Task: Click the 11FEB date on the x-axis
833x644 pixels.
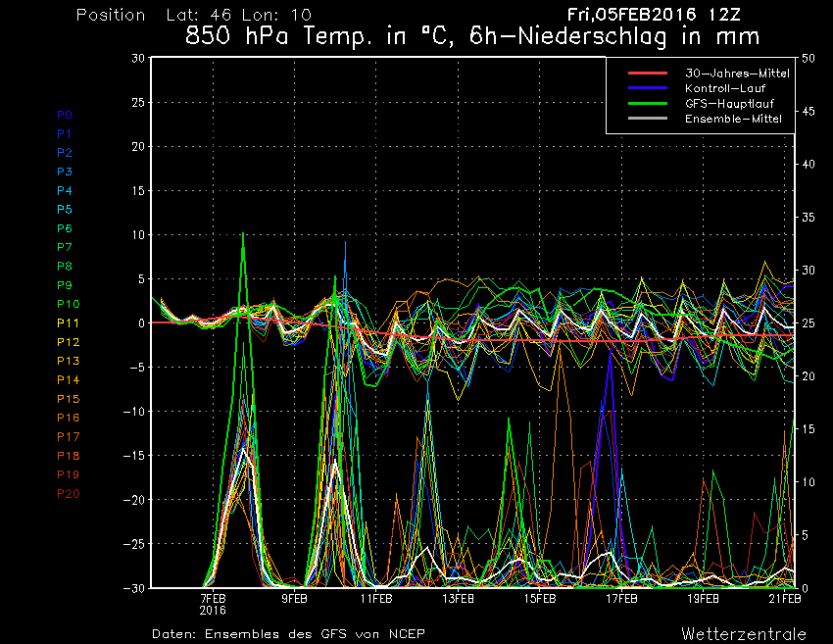Action: pos(376,597)
